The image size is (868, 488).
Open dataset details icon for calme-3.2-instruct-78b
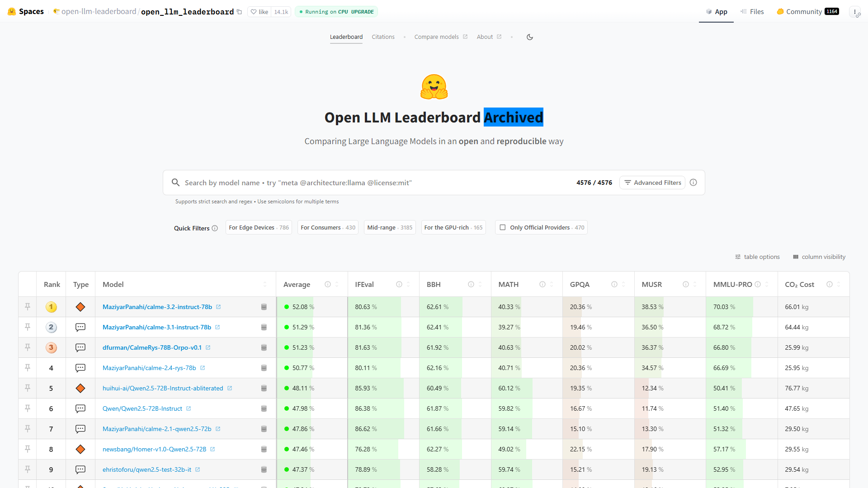264,307
